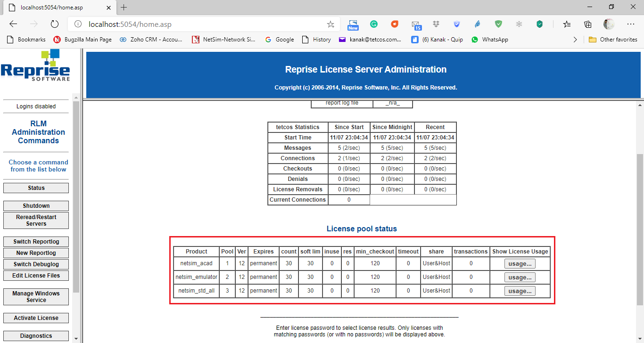Click the Switch Reportlog button
644x343 pixels.
point(36,242)
